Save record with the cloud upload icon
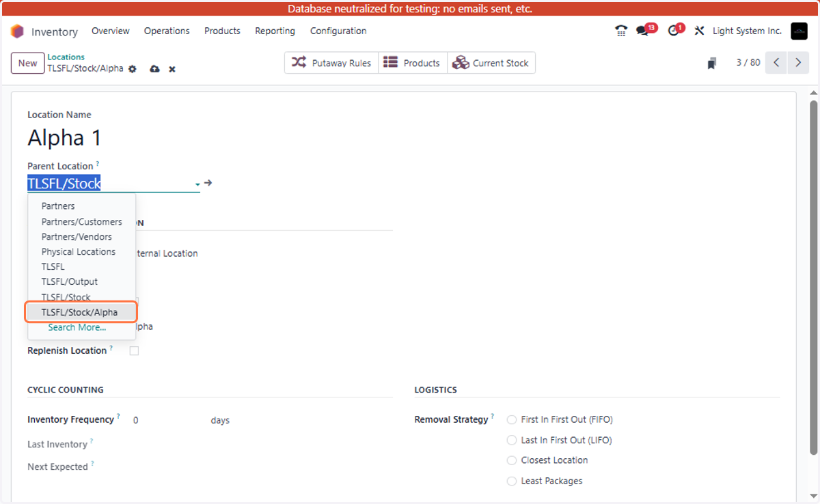The image size is (820, 504). click(x=154, y=69)
